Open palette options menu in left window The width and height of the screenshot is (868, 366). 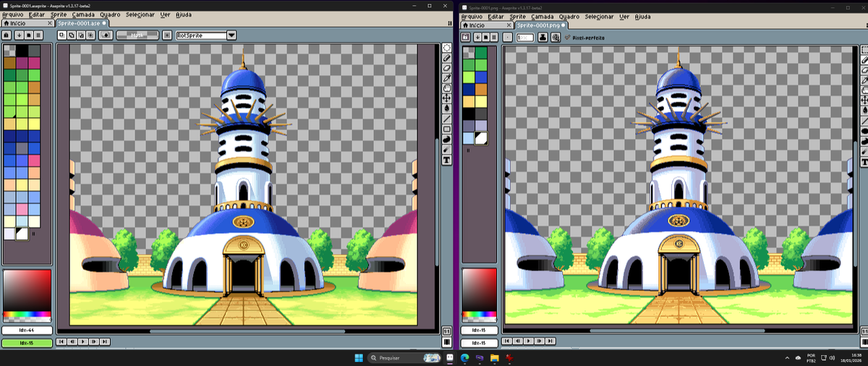38,35
